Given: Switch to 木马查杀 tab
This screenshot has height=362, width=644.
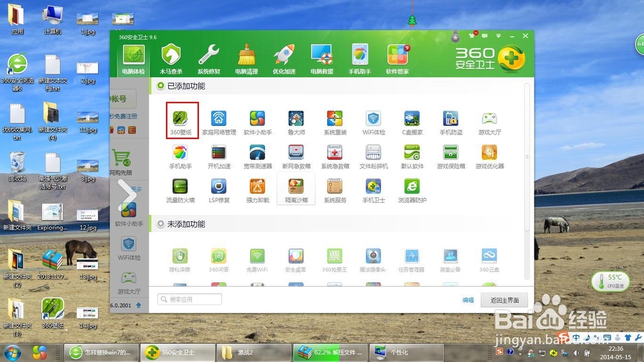Looking at the screenshot, I should tap(171, 60).
